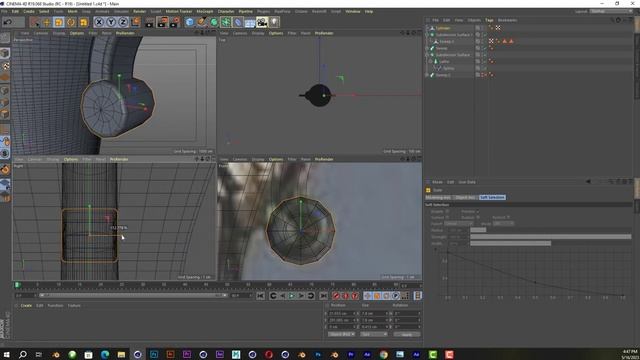Switch to the Object Axis tab
Image resolution: width=640 pixels, height=360 pixels.
465,198
